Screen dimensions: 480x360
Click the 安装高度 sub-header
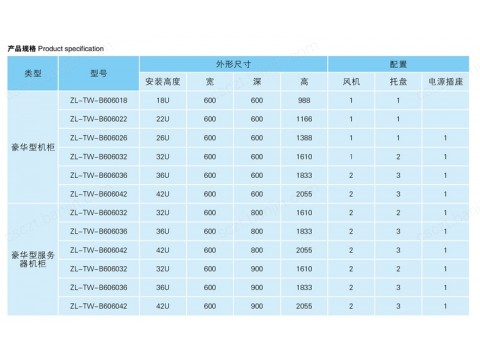click(163, 82)
